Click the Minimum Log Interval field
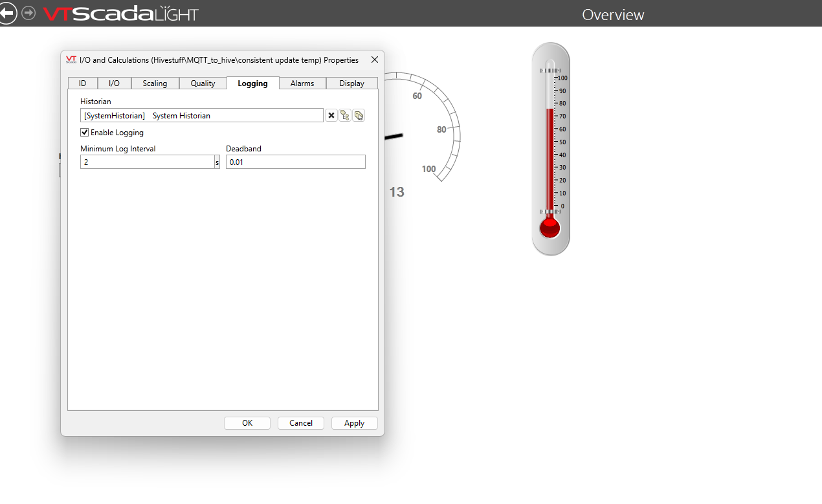The image size is (822, 504). [x=147, y=162]
